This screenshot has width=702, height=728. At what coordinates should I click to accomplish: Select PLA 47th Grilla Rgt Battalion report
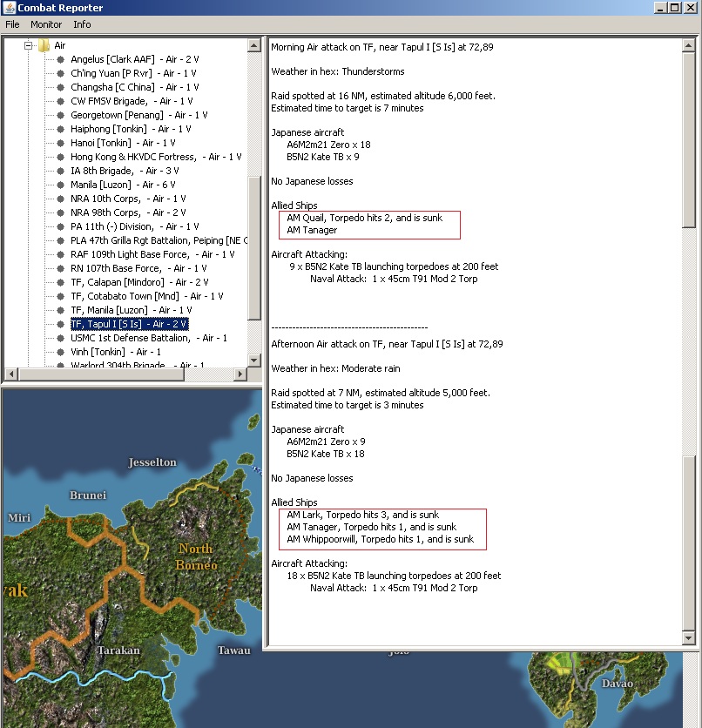click(159, 240)
